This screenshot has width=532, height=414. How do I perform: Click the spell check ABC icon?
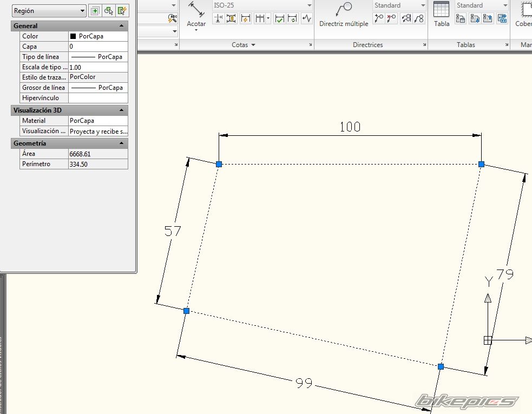pos(173,18)
